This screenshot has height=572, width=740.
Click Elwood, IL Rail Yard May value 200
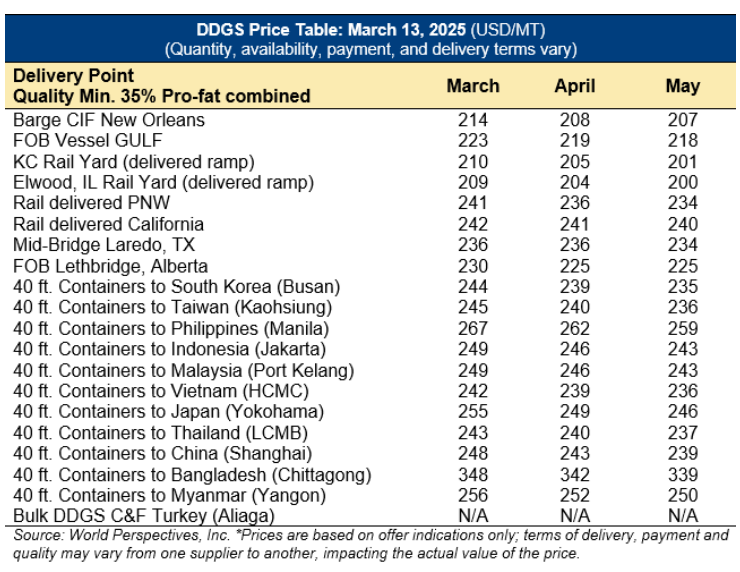pyautogui.click(x=682, y=182)
